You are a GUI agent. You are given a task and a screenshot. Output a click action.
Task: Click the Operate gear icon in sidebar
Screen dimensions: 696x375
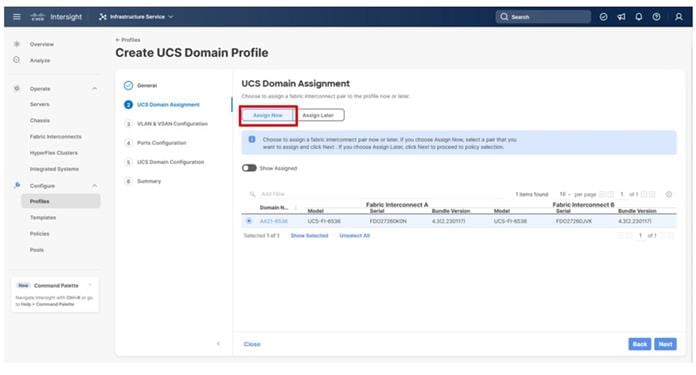(17, 89)
